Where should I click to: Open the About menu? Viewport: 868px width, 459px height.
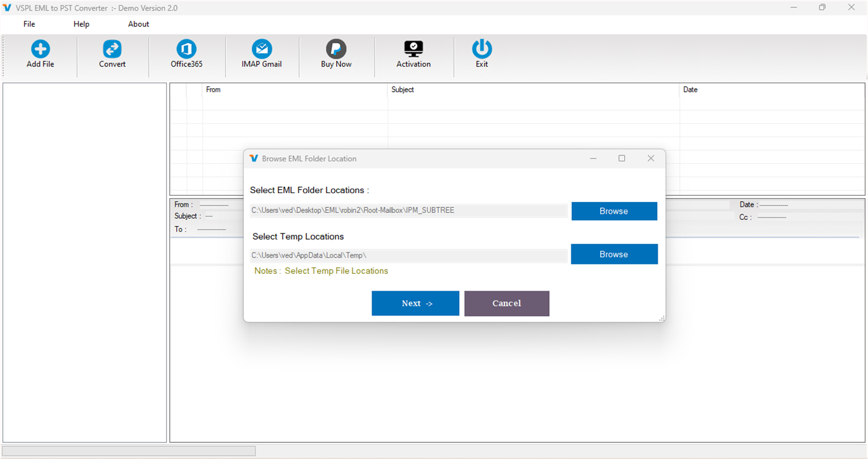coord(138,24)
